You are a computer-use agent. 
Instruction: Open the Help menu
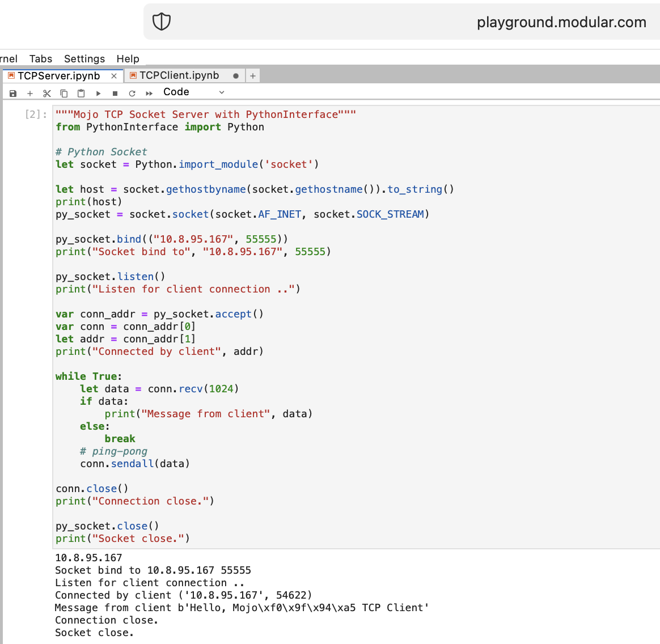pyautogui.click(x=128, y=59)
